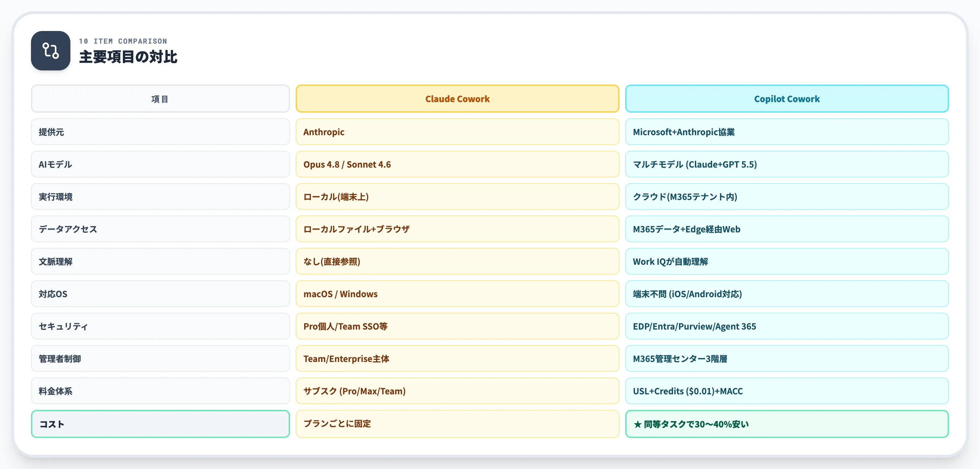The image size is (980, 469).
Task: Select the Claude Cowork column header
Action: 457,99
